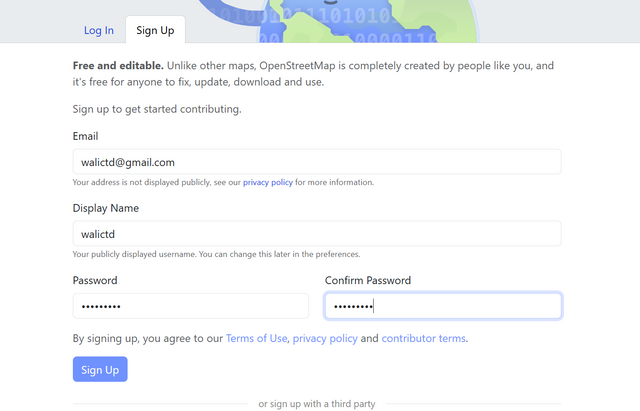Open the Terms of Use link
Screen dimensions: 640x411
pos(256,338)
